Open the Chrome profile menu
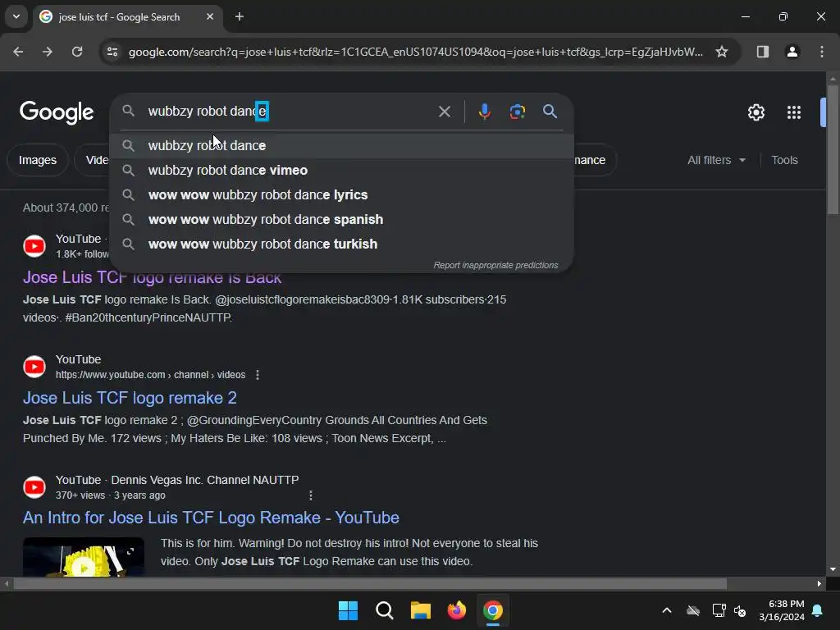Viewport: 840px width, 630px height. coord(792,52)
